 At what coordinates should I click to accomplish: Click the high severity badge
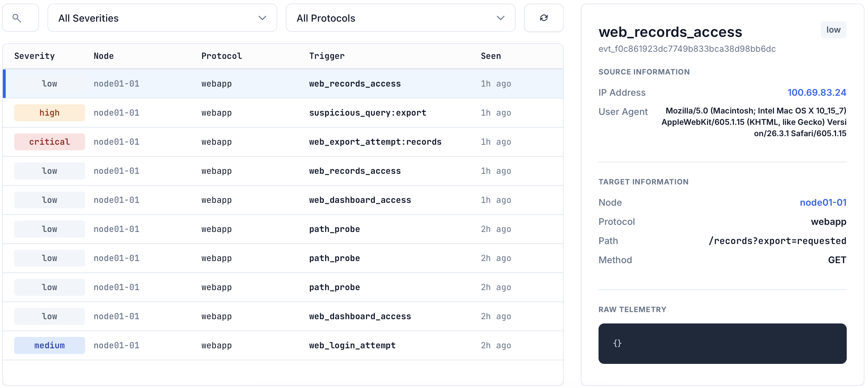[x=50, y=113]
